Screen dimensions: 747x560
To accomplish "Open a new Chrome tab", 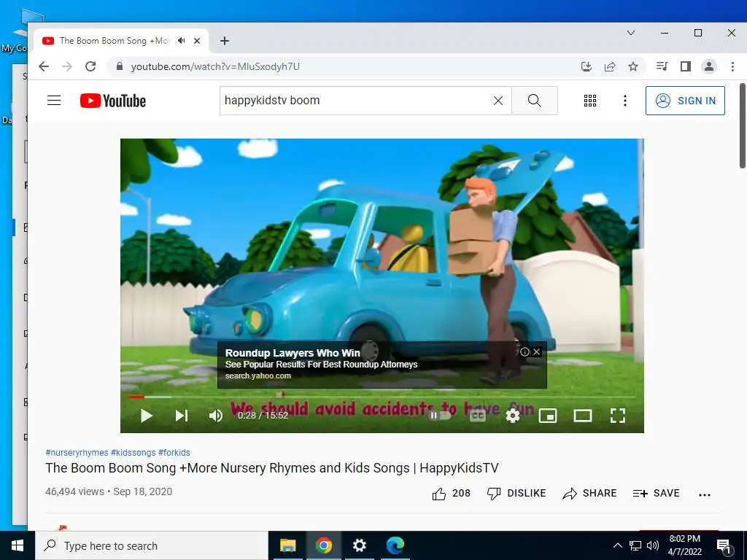I will point(225,41).
